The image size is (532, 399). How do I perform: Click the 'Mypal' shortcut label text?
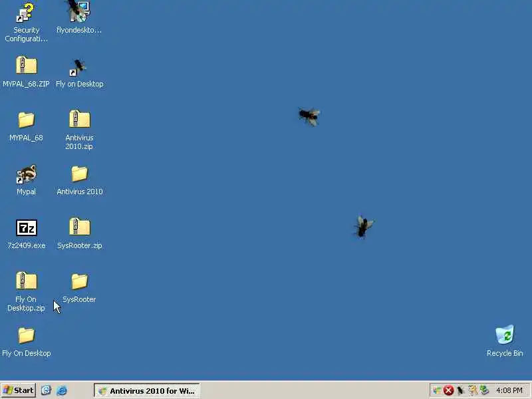(x=26, y=192)
